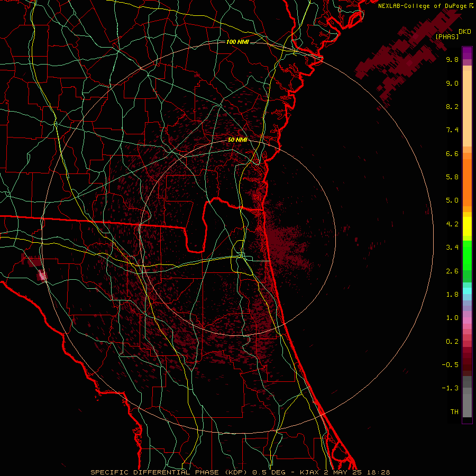Click the 5.0 scale value
Viewport: 476px width, 476px height.
pos(452,200)
